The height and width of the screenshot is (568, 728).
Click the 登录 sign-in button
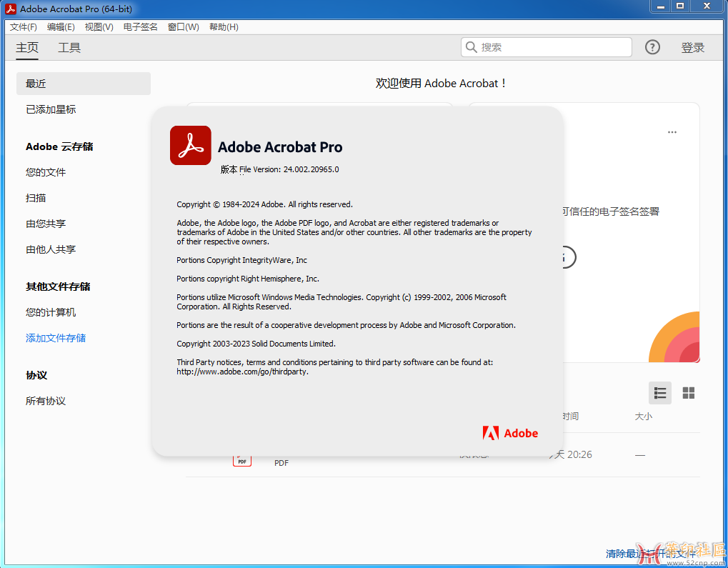693,47
